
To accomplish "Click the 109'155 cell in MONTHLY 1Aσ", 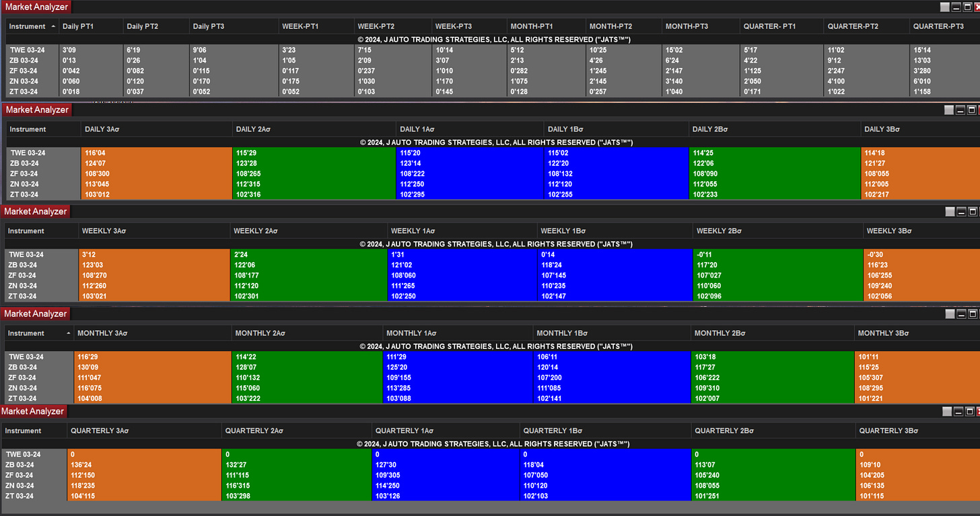I will click(x=458, y=377).
